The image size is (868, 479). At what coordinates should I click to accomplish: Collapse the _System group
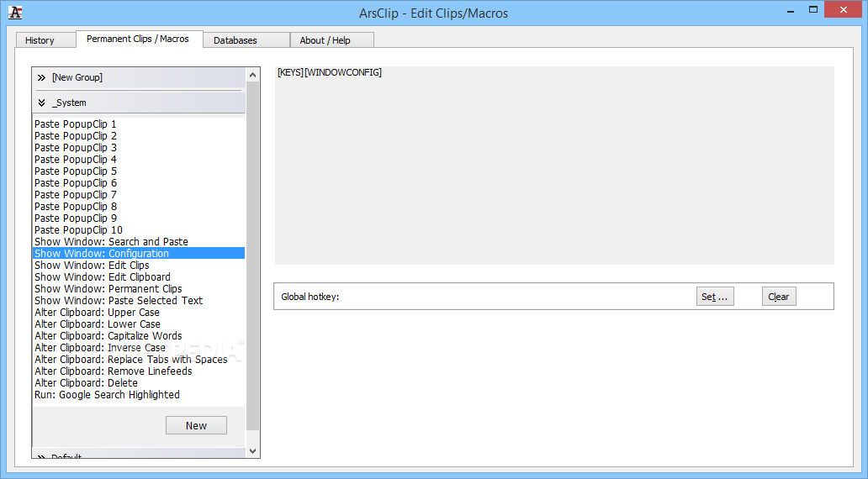140,103
